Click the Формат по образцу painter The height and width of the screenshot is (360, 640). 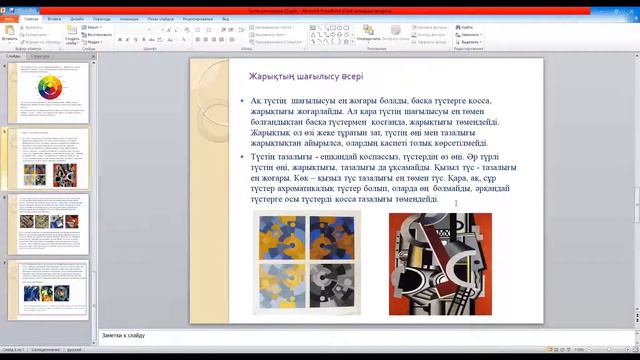tap(40, 42)
